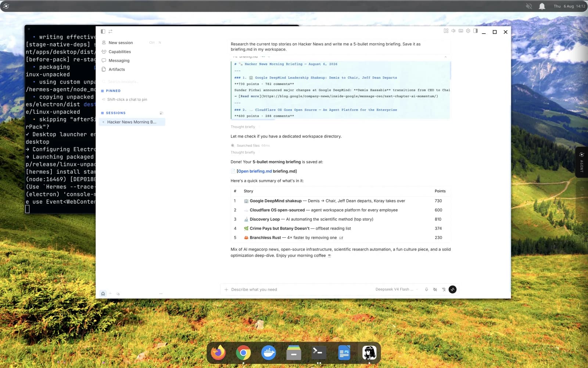Open the Hermes agent dock icon
Viewport: 588px width, 368px height.
[369, 353]
